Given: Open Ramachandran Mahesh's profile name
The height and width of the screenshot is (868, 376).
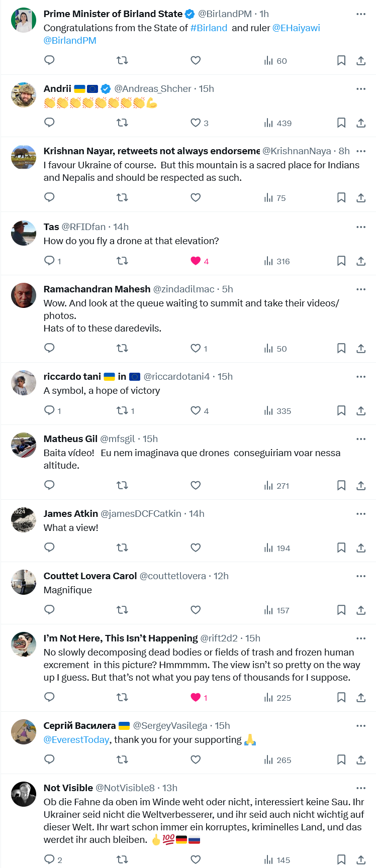Looking at the screenshot, I should pos(97,289).
